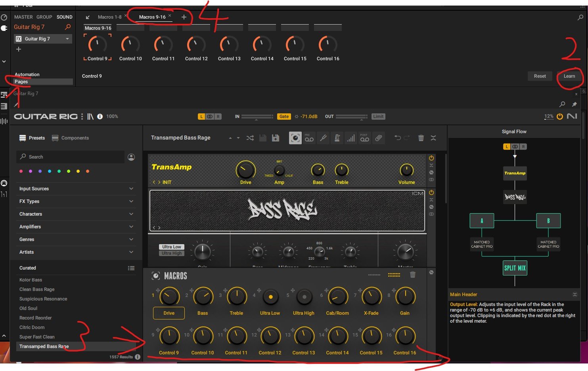Click the Control 9 knob in top panel

click(x=97, y=45)
